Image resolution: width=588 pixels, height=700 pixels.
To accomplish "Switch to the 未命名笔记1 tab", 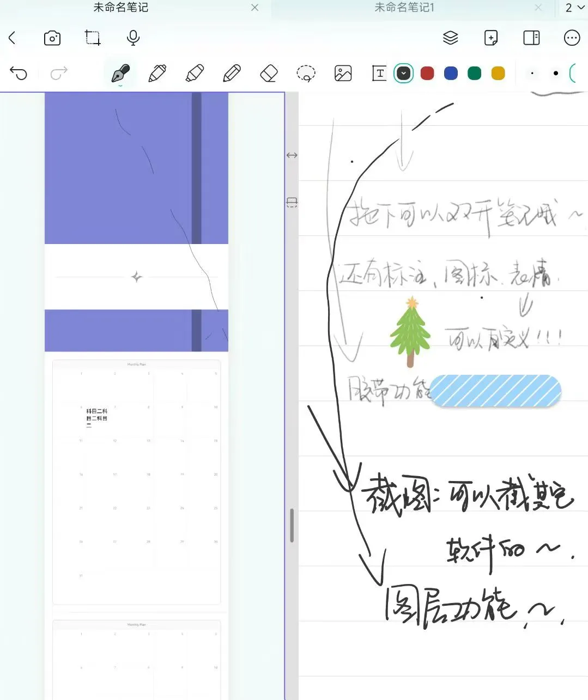I will 403,8.
